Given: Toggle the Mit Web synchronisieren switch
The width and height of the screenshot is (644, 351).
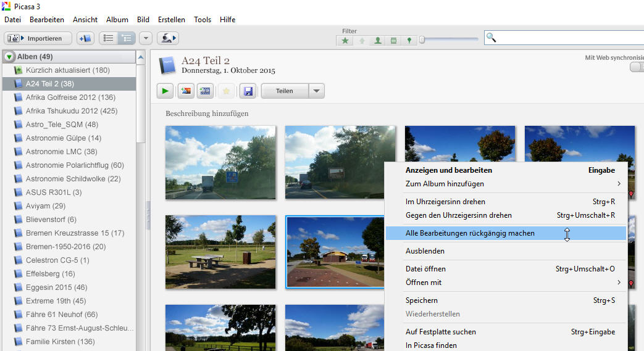Looking at the screenshot, I should click(x=637, y=67).
